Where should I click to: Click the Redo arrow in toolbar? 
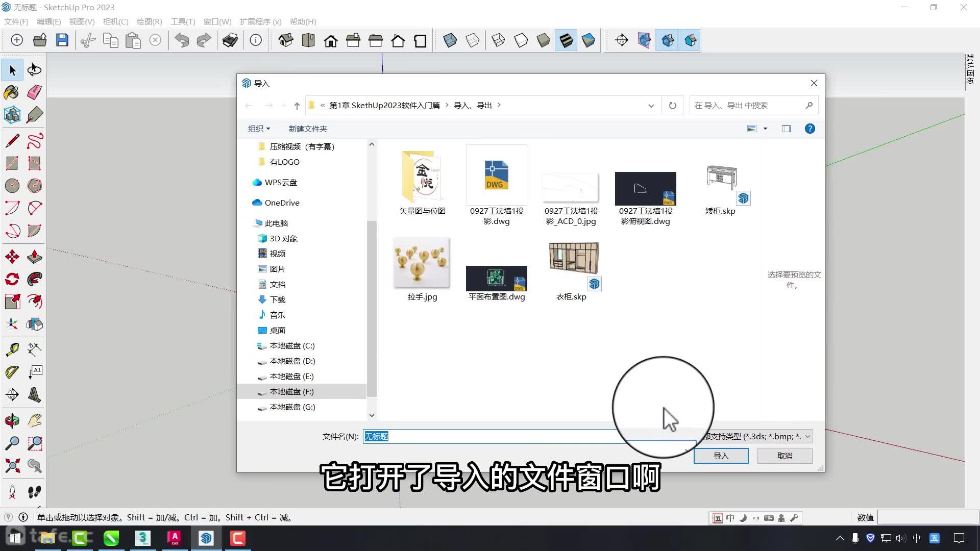pos(204,40)
